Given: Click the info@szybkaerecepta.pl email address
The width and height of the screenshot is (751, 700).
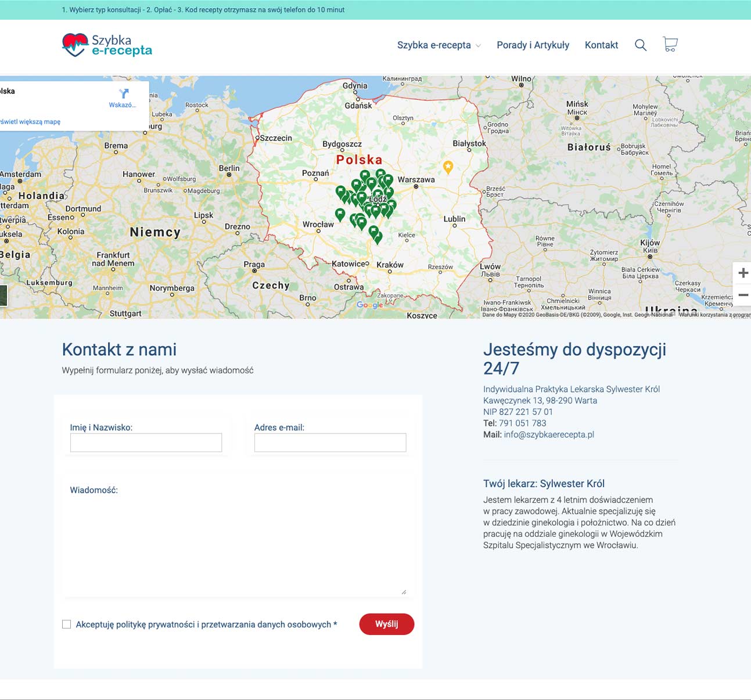Looking at the screenshot, I should (x=549, y=434).
